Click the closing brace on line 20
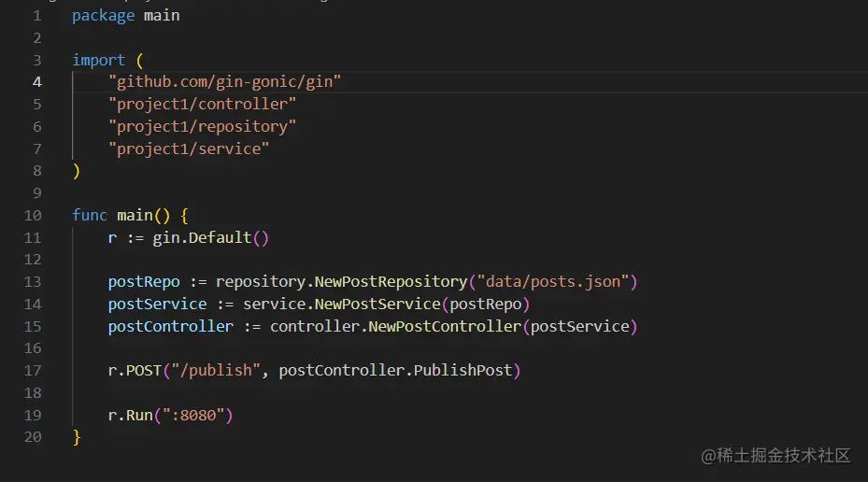The height and width of the screenshot is (482, 868). tap(77, 437)
